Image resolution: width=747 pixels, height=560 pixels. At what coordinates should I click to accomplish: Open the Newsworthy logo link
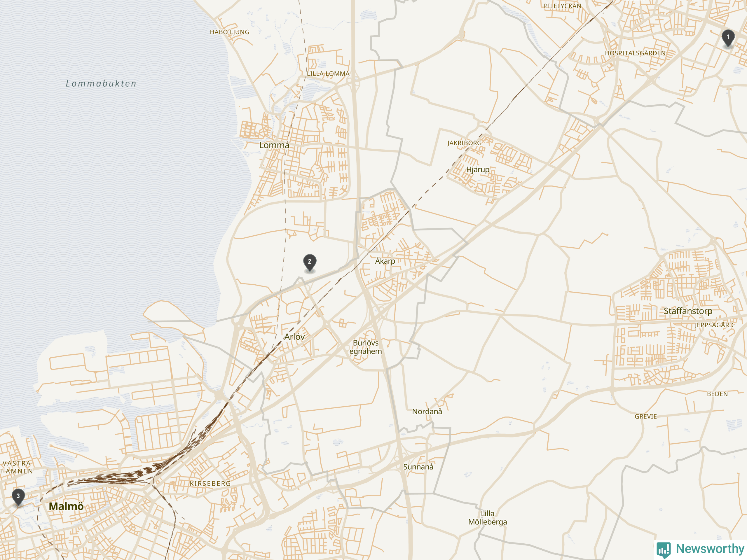point(700,549)
